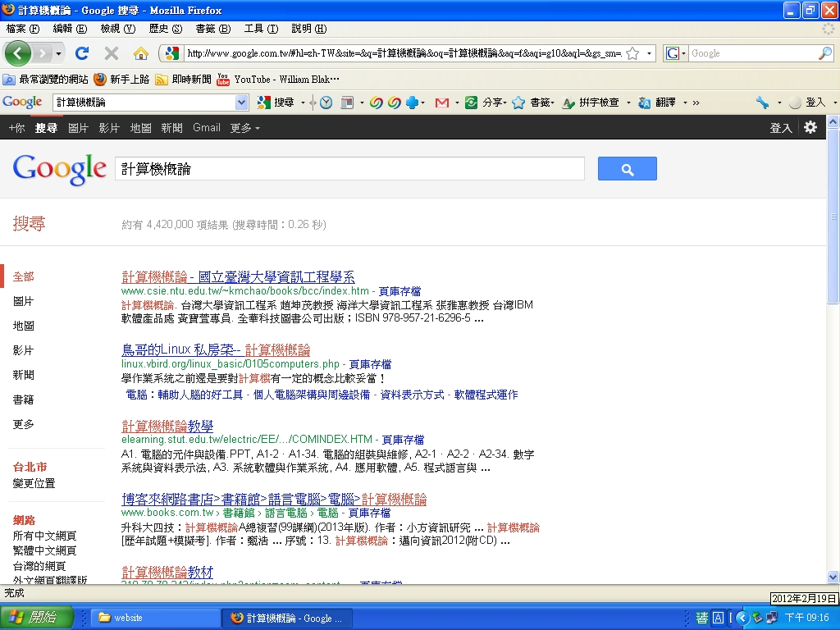Expand the 更多 menu in Google's black bar
Image resolution: width=840 pixels, height=630 pixels.
(244, 128)
